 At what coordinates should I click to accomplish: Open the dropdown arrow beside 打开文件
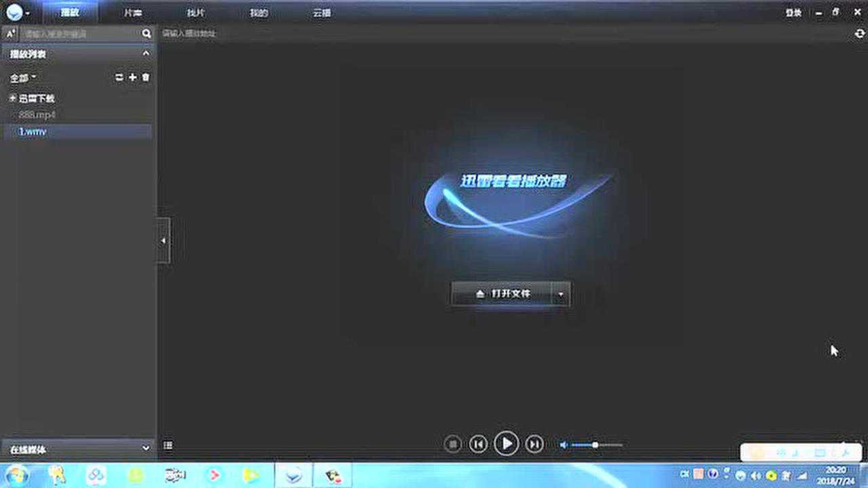pyautogui.click(x=560, y=294)
